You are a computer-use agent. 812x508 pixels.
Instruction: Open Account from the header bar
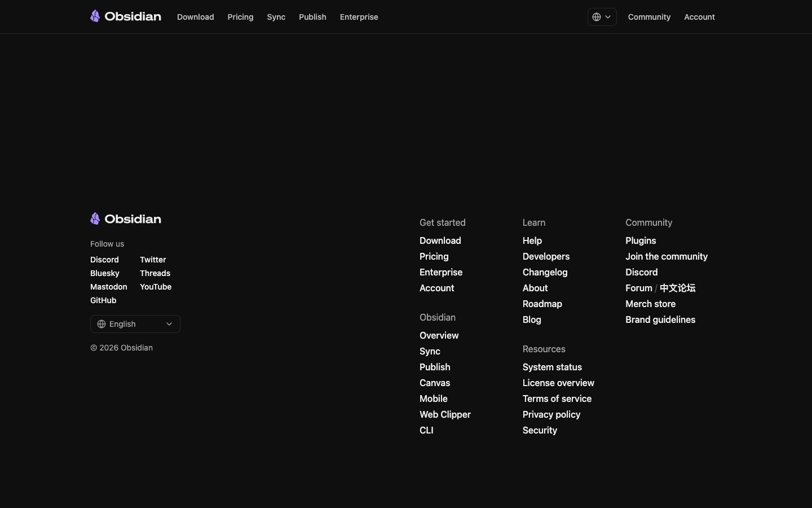click(699, 17)
